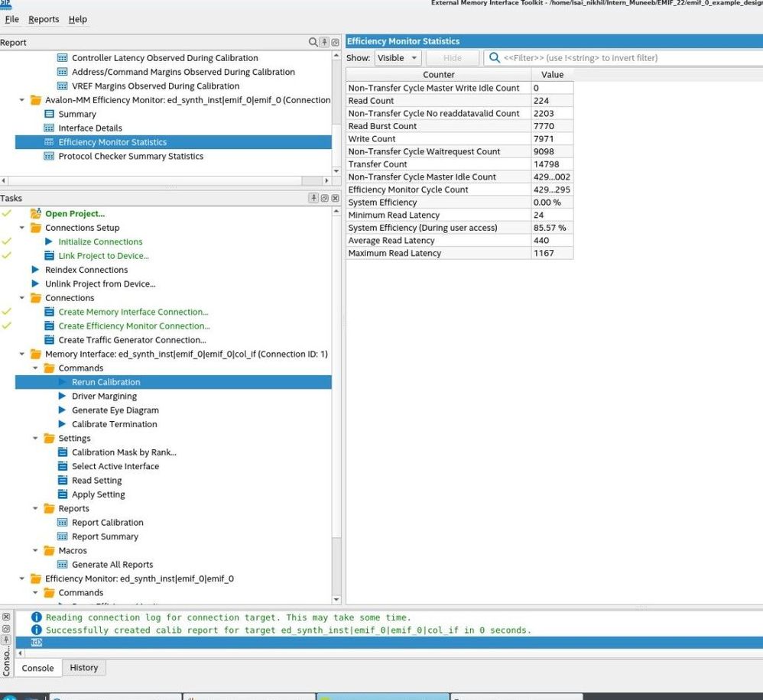Collapse the Connections folder in Tasks

[x=22, y=298]
